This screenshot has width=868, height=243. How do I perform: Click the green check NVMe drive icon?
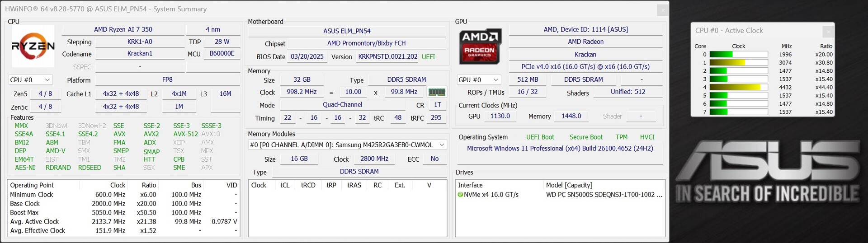(460, 195)
